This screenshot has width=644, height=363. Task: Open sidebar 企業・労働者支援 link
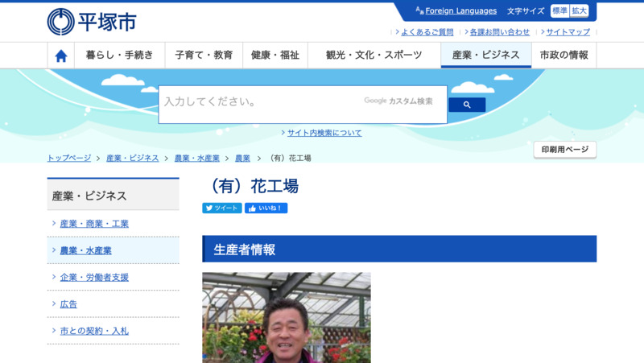[x=94, y=277]
